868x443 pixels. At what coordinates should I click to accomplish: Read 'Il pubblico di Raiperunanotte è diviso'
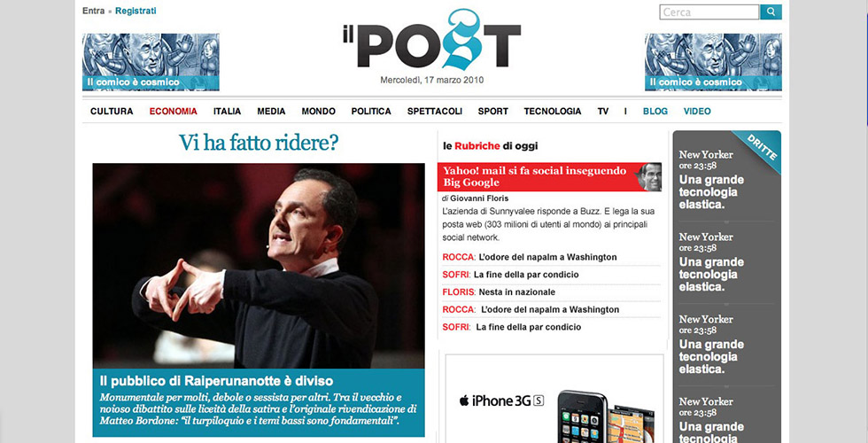tap(216, 381)
